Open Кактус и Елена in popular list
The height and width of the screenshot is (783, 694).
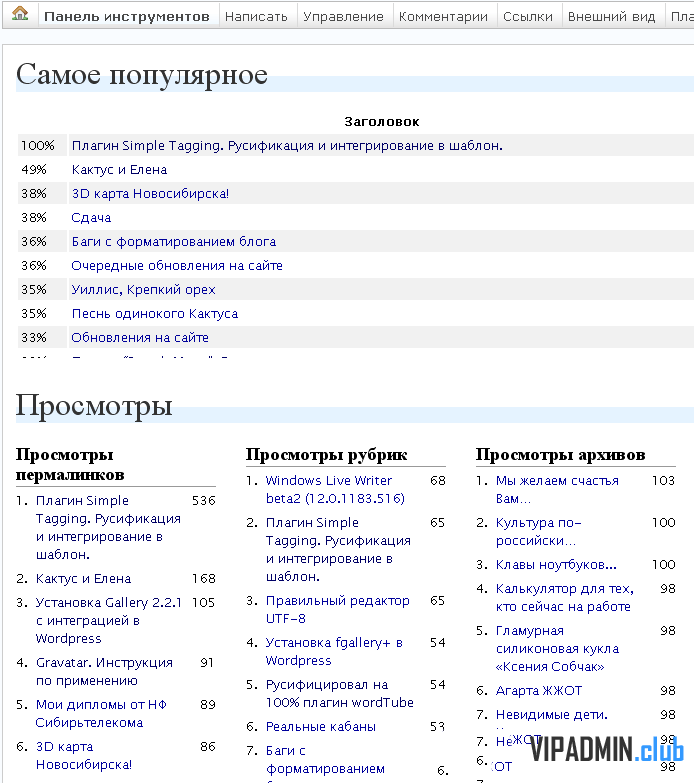(x=119, y=170)
